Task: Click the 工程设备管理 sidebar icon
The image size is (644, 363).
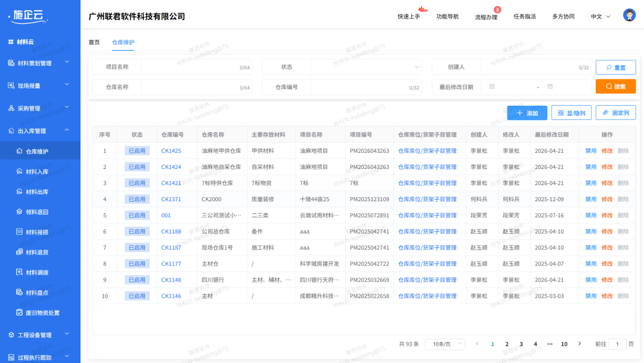Action: [x=11, y=334]
